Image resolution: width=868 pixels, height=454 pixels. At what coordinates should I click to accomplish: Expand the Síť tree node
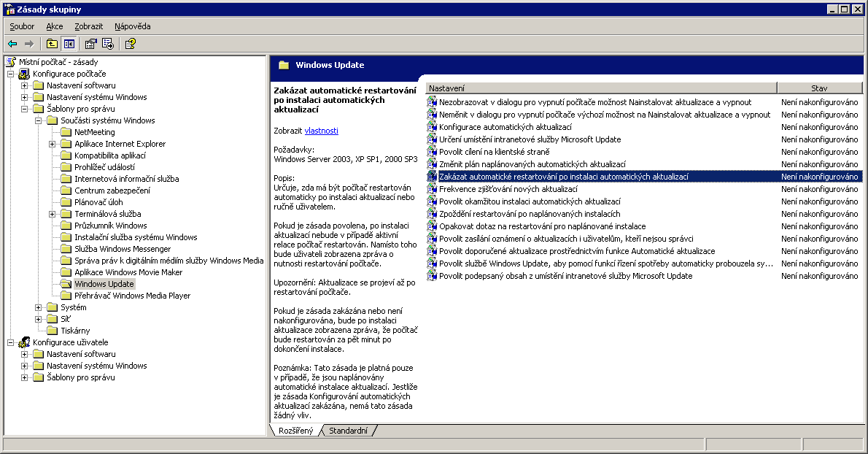tap(38, 319)
